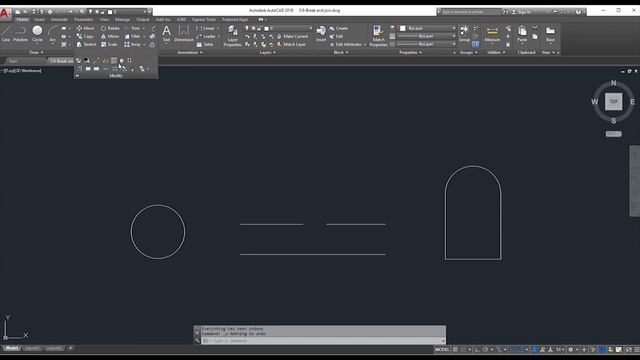Activate the Trim command

point(132,28)
